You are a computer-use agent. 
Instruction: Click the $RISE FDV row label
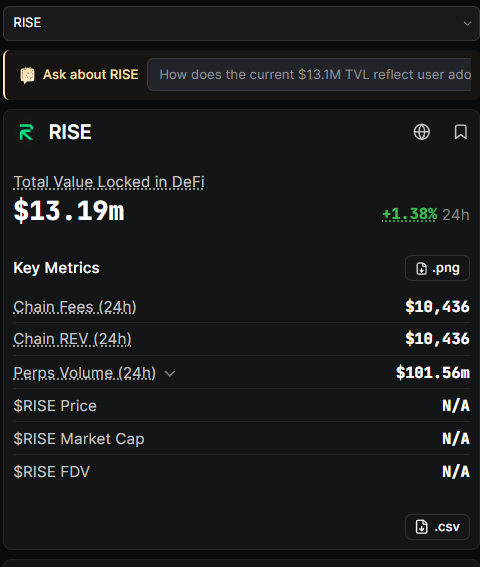click(52, 472)
